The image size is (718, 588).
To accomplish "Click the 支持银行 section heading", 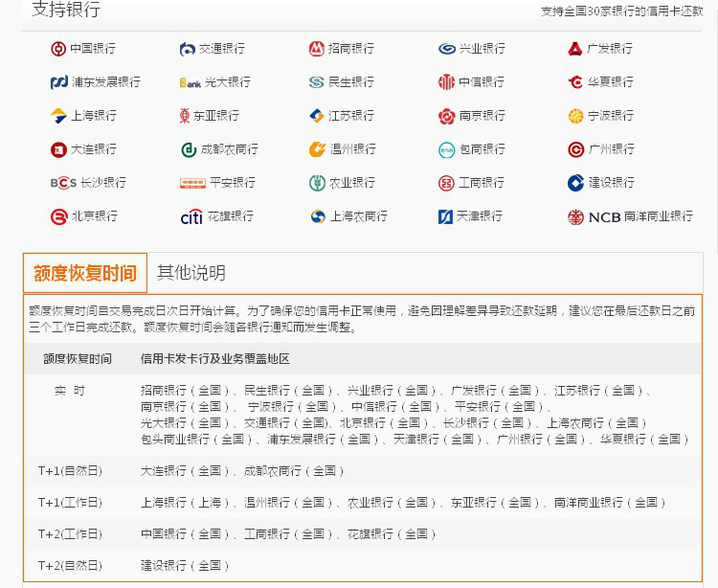I will (66, 10).
